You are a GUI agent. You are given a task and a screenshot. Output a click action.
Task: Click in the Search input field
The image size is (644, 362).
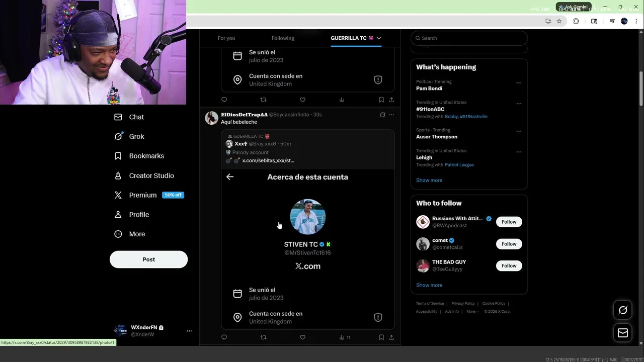coord(469,38)
